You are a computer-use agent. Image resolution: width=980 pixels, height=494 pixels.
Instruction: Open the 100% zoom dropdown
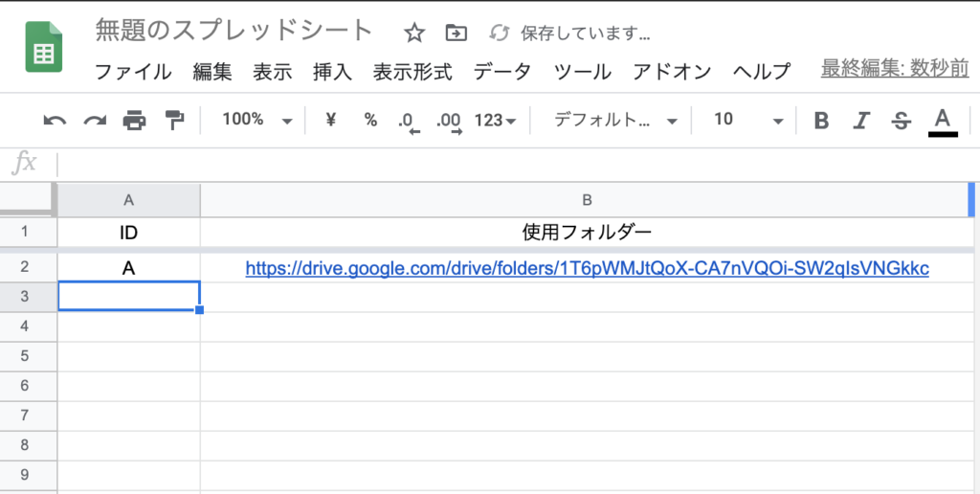pos(256,120)
